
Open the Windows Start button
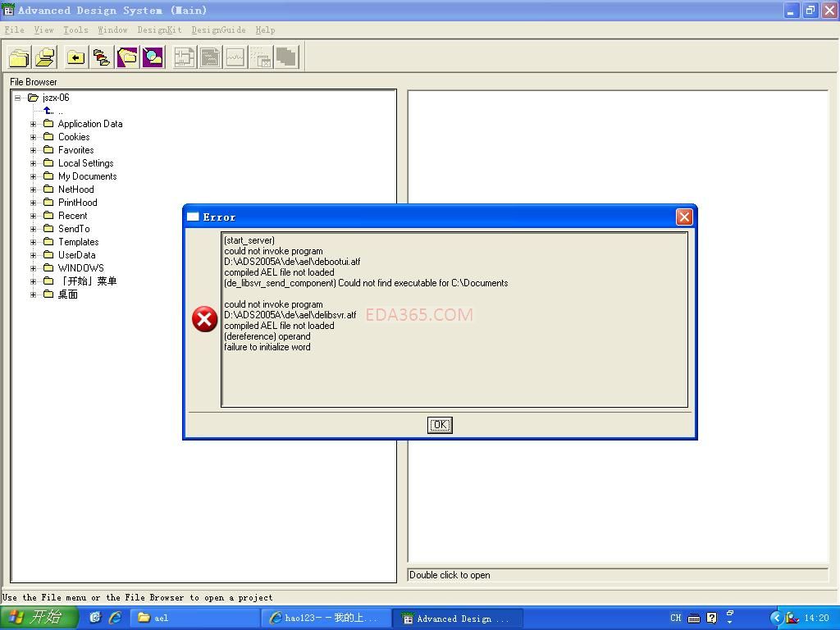[39, 618]
